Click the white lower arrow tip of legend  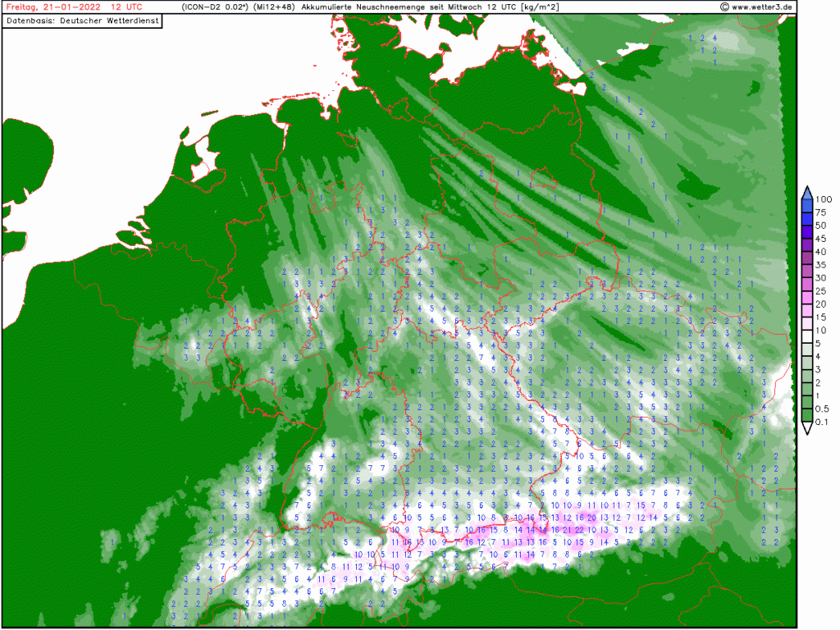tap(807, 429)
